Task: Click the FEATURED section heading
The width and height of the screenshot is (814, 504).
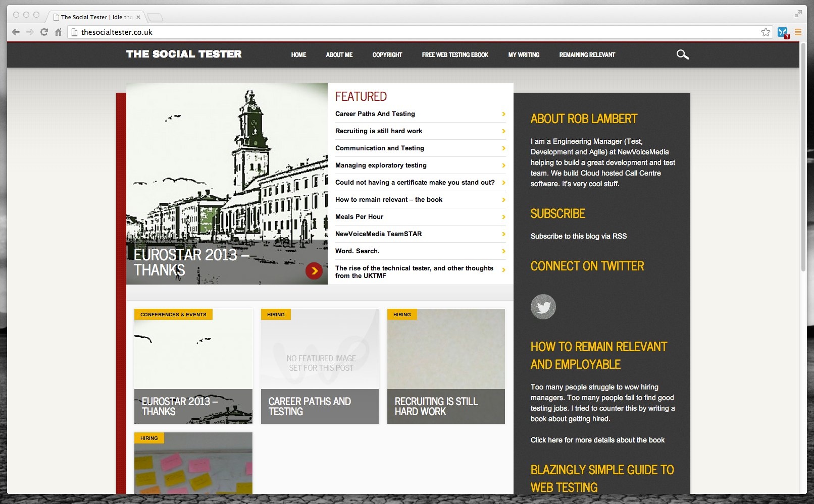Action: click(361, 96)
